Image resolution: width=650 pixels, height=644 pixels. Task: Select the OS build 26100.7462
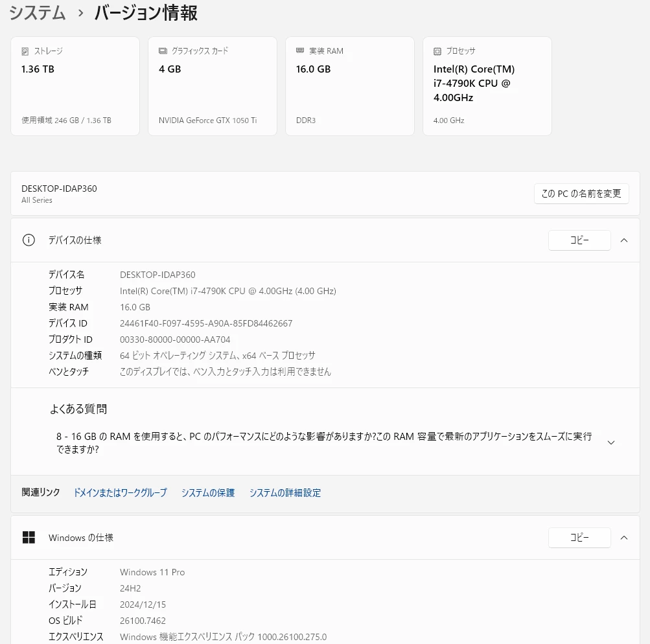[143, 621]
